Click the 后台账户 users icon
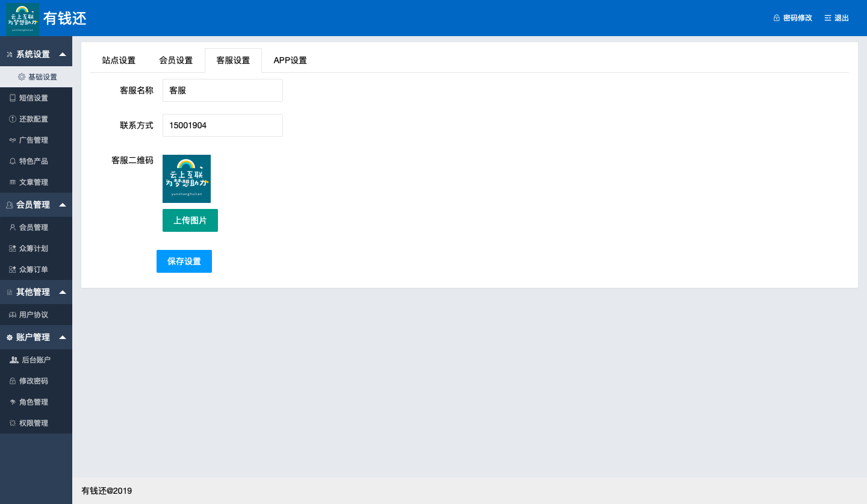This screenshot has width=867, height=504. click(14, 360)
